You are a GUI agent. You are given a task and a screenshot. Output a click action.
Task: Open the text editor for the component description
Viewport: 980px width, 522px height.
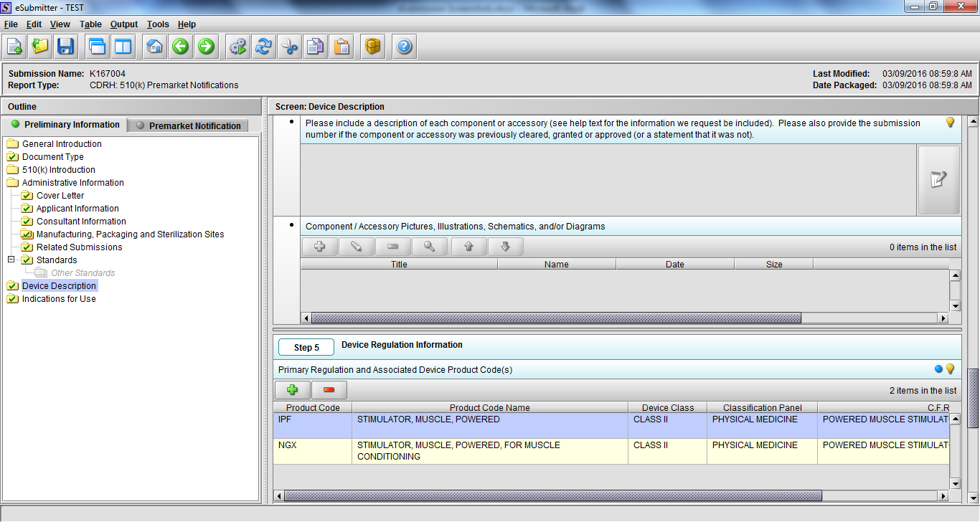[938, 180]
